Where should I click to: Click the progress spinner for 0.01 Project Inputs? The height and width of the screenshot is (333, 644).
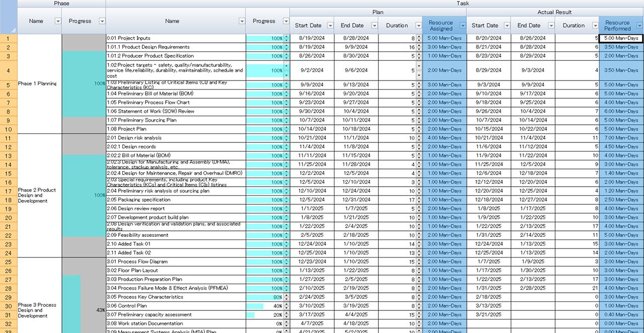[287, 38]
